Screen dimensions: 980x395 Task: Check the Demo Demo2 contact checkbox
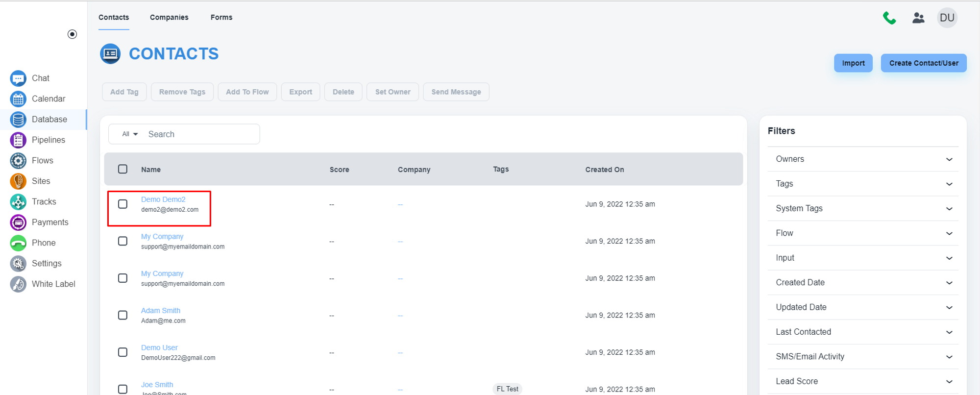coord(122,204)
